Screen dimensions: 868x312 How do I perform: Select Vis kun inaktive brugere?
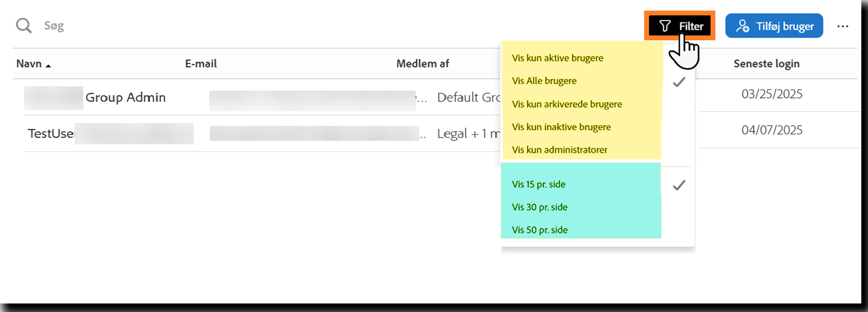click(x=561, y=127)
